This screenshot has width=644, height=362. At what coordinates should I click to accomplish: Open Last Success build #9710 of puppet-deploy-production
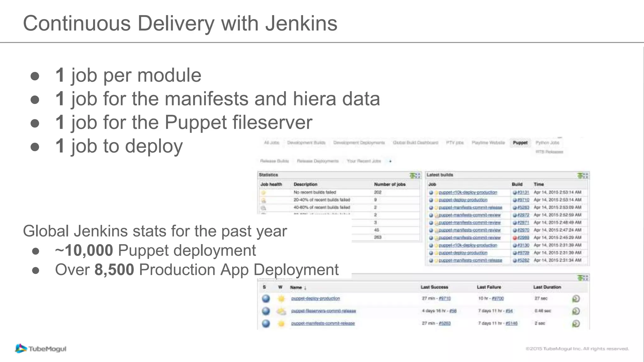[x=445, y=299]
